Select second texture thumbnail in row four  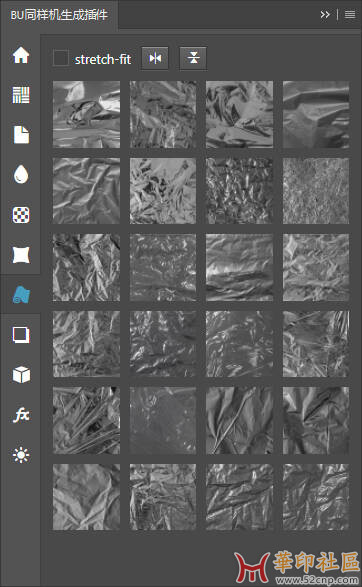coord(163,344)
